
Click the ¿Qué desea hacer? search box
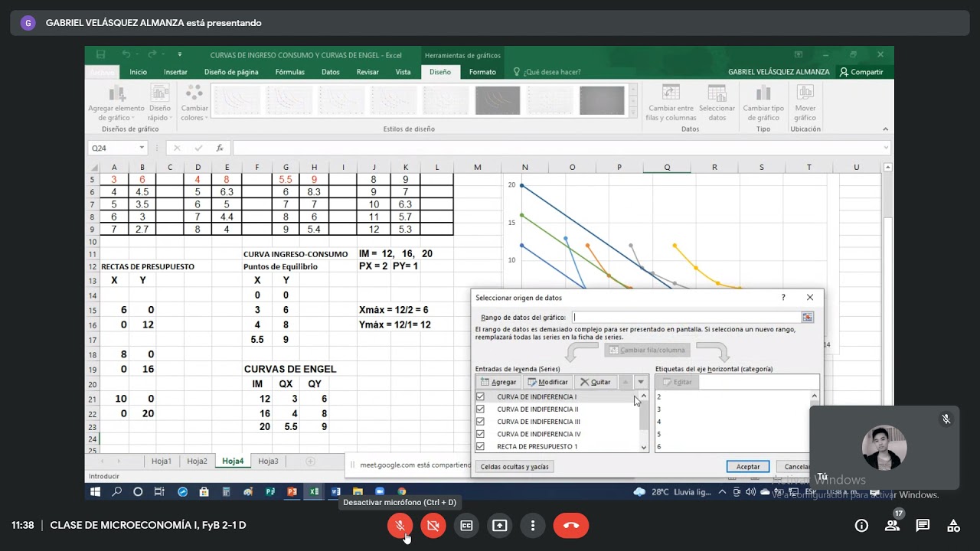click(552, 72)
